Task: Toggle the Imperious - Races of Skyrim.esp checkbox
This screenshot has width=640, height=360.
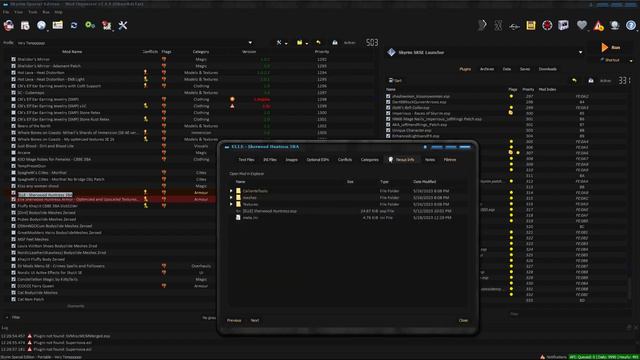Action: coord(388,113)
